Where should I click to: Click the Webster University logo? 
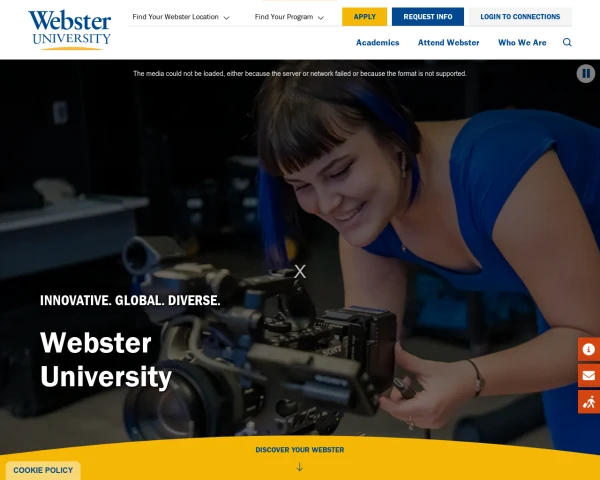click(x=70, y=30)
